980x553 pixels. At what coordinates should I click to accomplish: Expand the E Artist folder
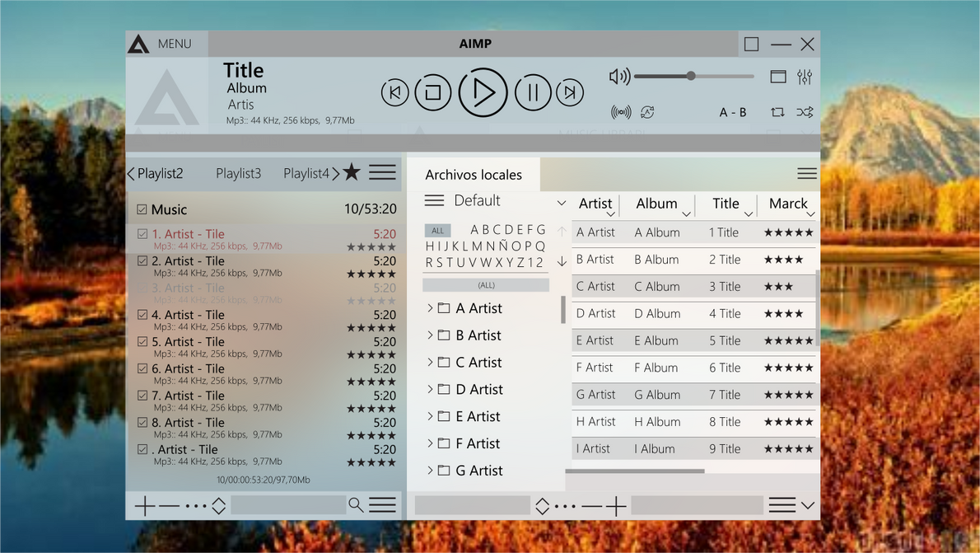point(430,416)
